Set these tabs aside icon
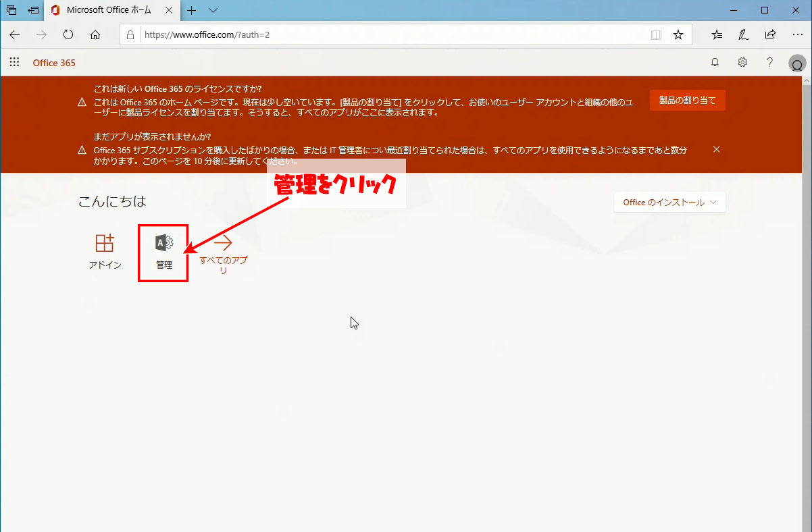 (x=33, y=10)
